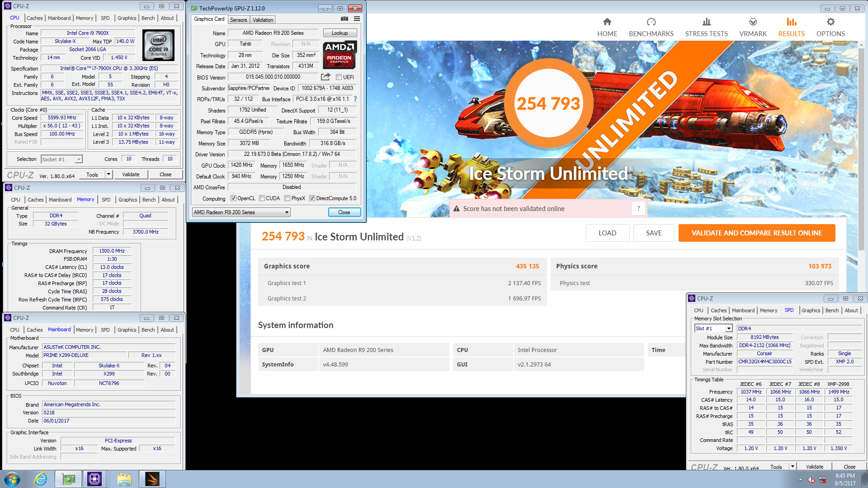Click the Graphics test 1 result row

(x=402, y=283)
